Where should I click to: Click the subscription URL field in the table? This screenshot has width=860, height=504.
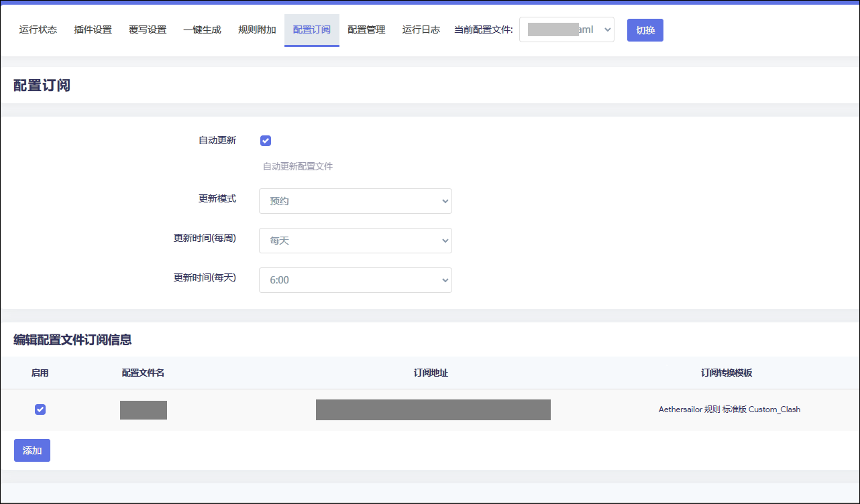pyautogui.click(x=433, y=409)
